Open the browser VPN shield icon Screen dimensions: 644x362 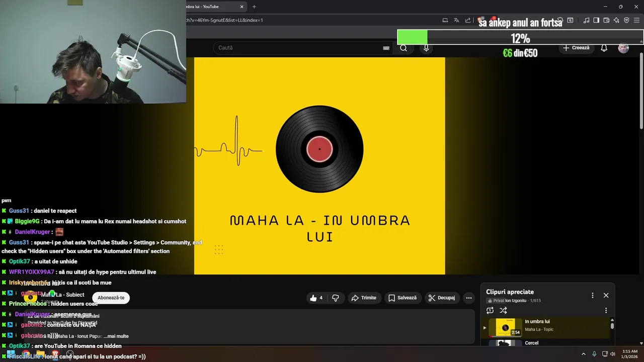[x=626, y=20]
